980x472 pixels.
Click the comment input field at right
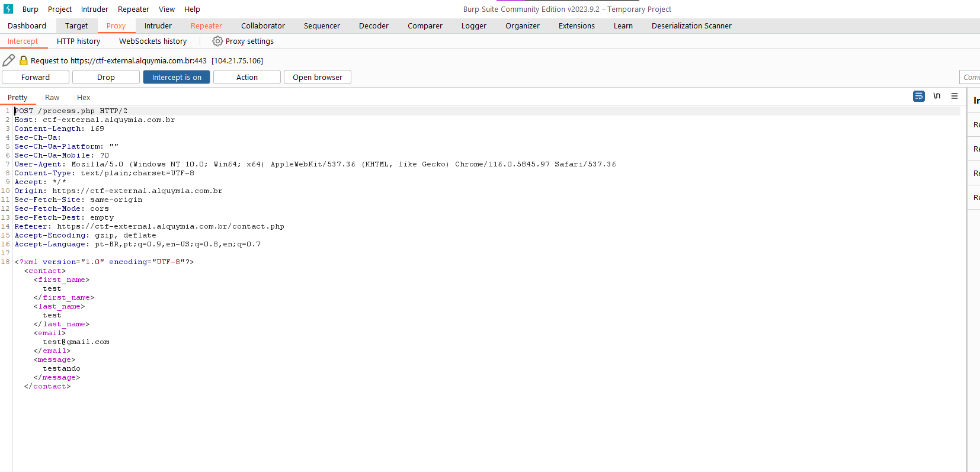pos(969,77)
